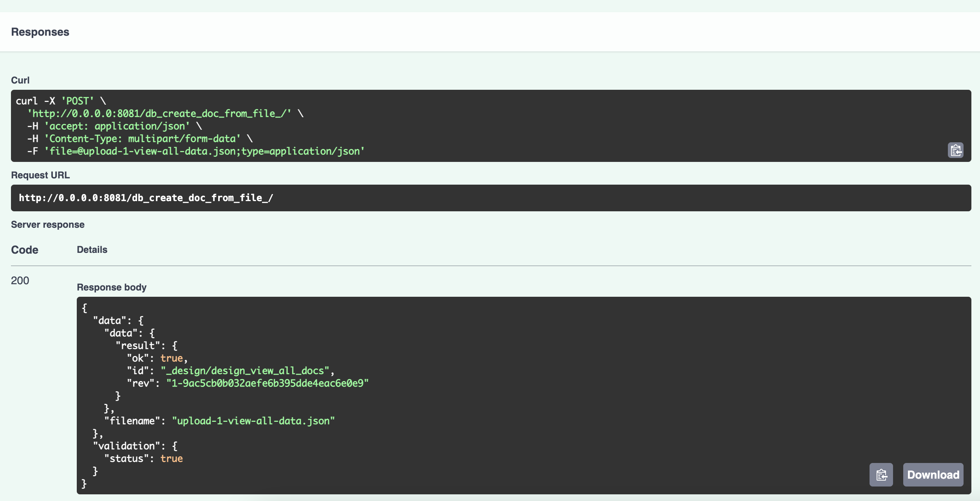Copy the curl command to clipboard

[955, 150]
